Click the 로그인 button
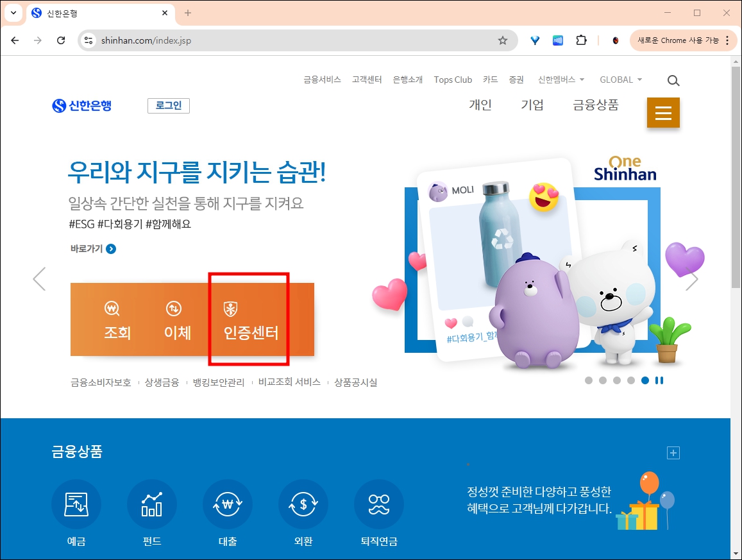Screen dimensions: 742x560 click(x=168, y=105)
